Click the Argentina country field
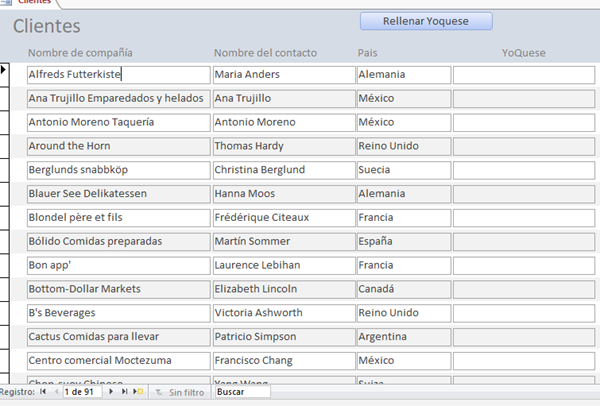 [x=402, y=337]
